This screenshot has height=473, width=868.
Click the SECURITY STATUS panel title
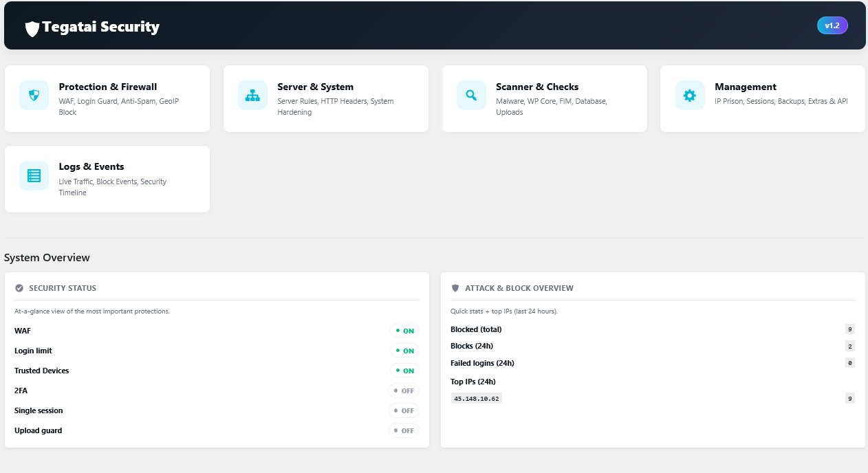coord(63,288)
